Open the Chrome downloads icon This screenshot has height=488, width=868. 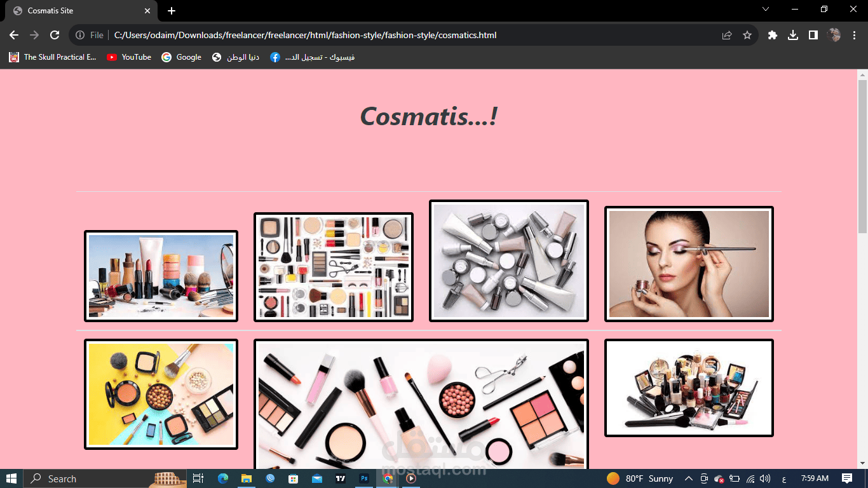(x=793, y=35)
